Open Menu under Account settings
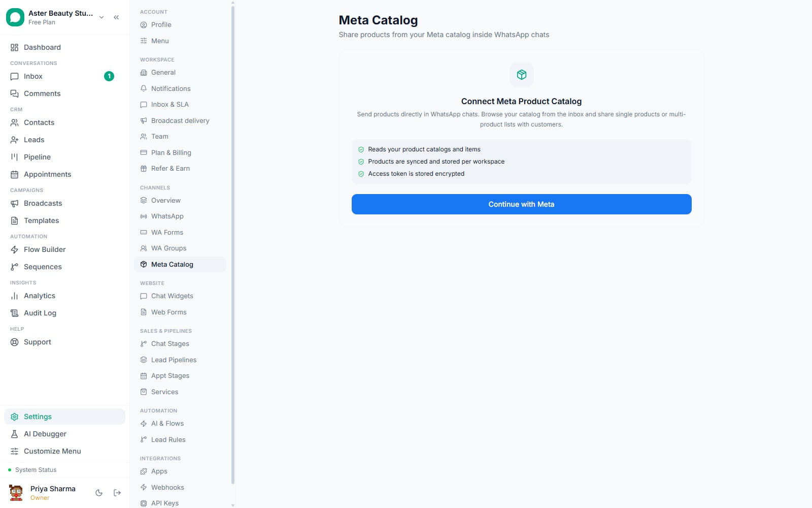Viewport: 812px width, 508px height. (x=180, y=41)
